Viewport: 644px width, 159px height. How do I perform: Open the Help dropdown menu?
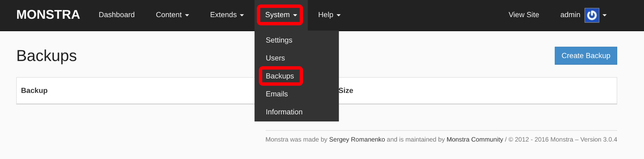(329, 15)
